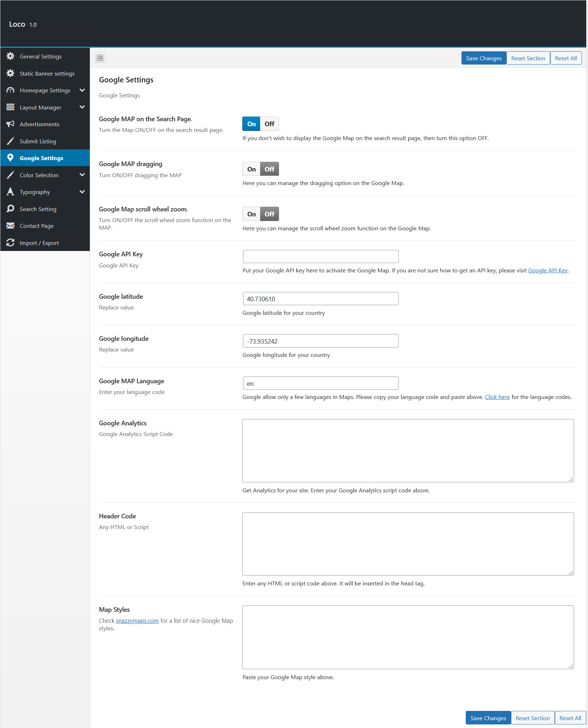Click the top Reset All button
The width and height of the screenshot is (588, 728).
coord(566,58)
